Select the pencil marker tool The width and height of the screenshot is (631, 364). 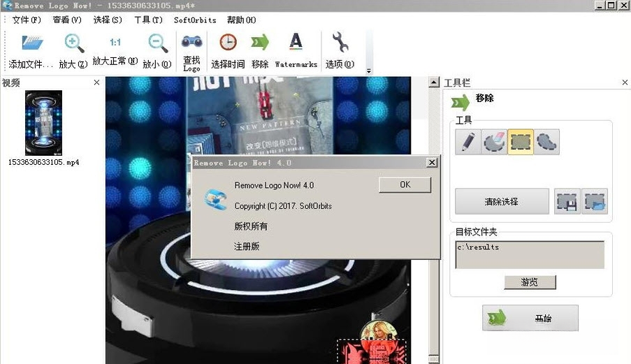(x=467, y=142)
